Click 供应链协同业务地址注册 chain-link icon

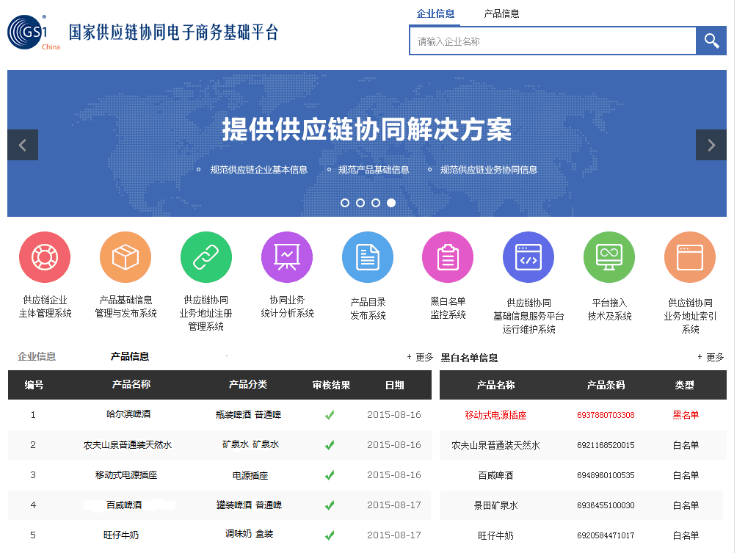(206, 257)
